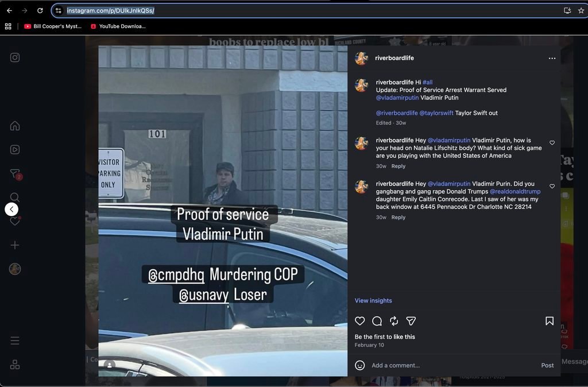Open @realdonaldtrump mention in comment

pos(515,191)
